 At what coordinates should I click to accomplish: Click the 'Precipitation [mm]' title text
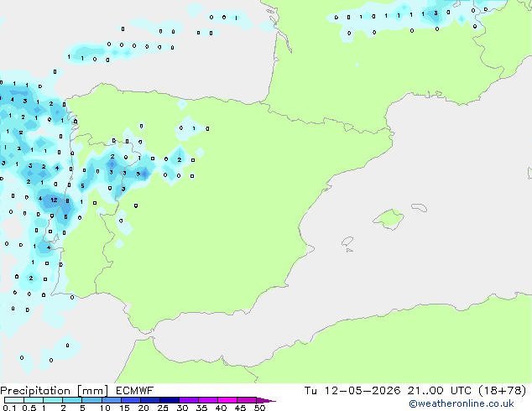coord(55,391)
